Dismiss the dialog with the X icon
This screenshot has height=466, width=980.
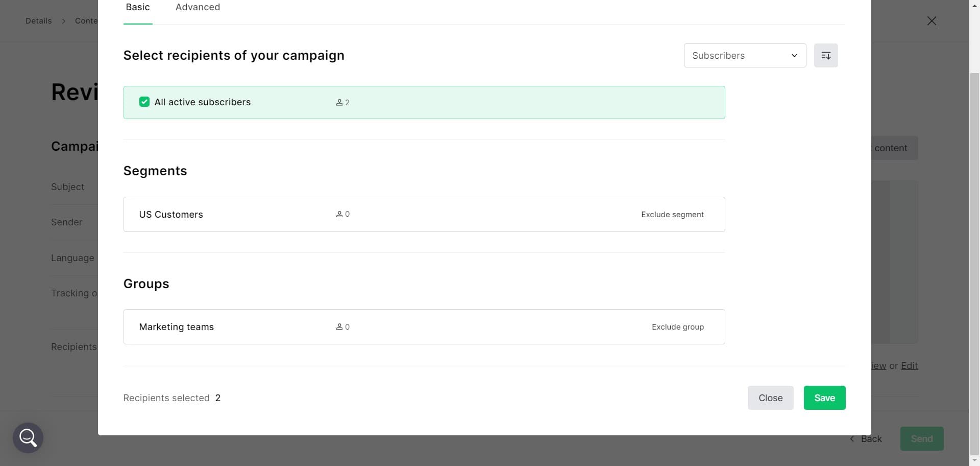pos(932,20)
